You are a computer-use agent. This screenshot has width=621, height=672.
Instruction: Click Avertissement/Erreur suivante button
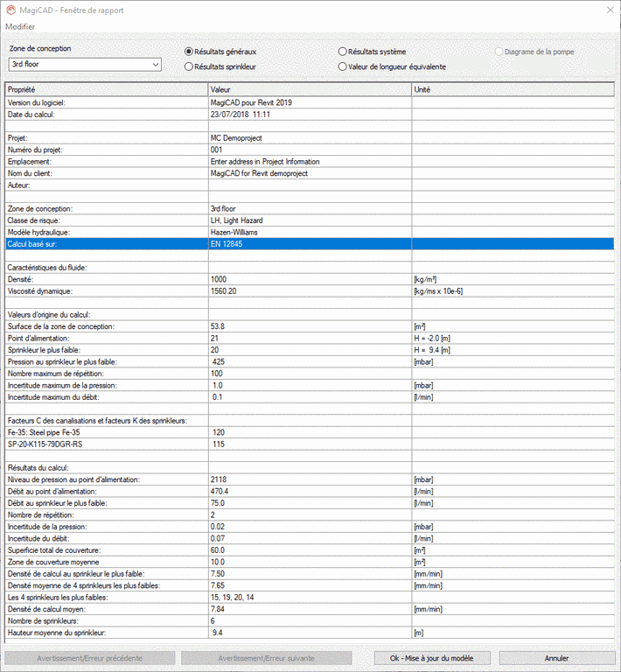coord(267,658)
